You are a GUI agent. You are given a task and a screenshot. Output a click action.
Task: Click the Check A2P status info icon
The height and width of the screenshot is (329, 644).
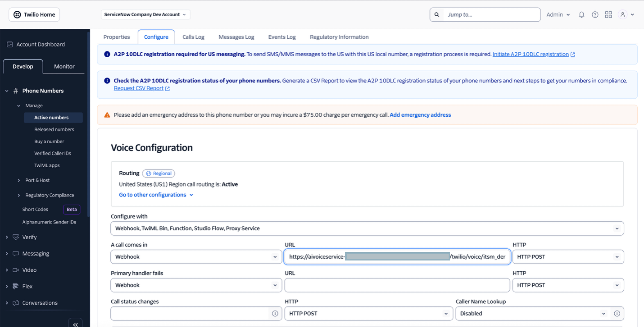(107, 81)
